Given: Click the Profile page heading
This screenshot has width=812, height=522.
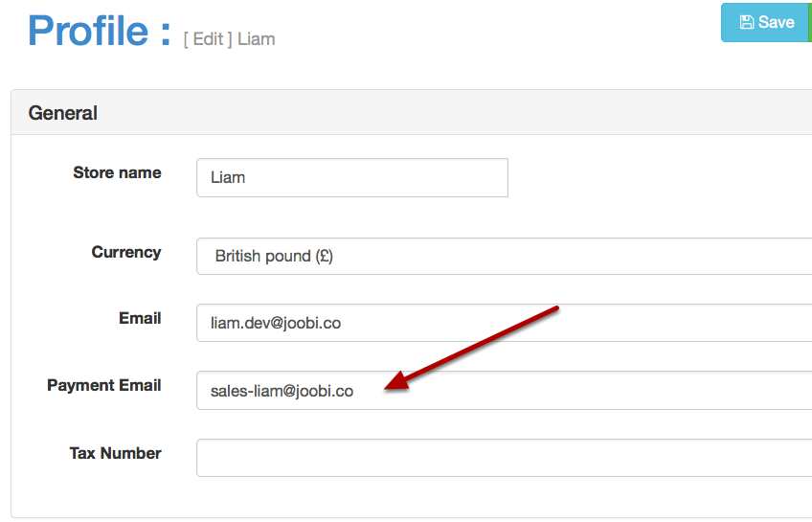Looking at the screenshot, I should click(99, 31).
